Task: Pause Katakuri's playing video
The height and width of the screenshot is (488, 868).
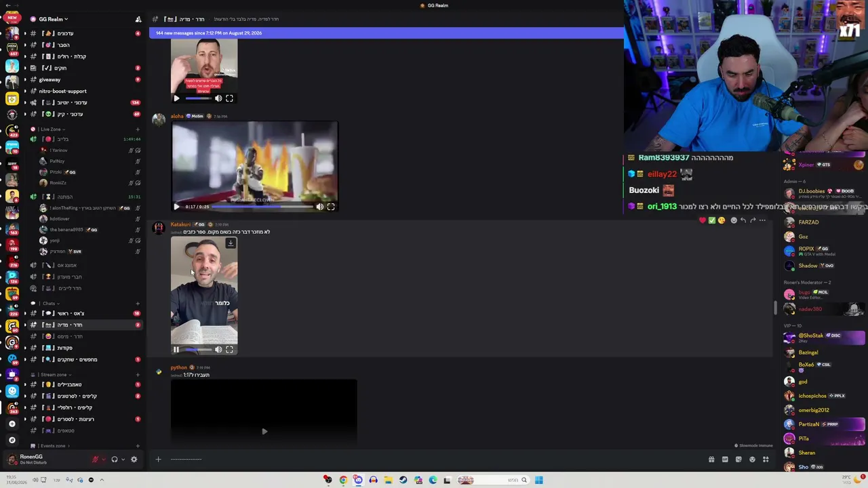Action: click(176, 350)
